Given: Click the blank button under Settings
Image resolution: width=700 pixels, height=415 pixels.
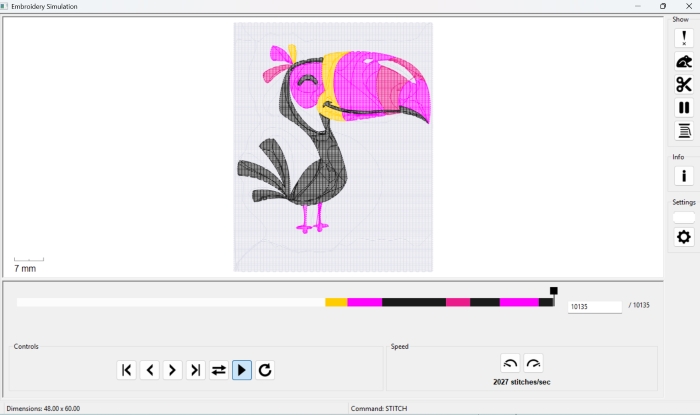Looking at the screenshot, I should 684,217.
